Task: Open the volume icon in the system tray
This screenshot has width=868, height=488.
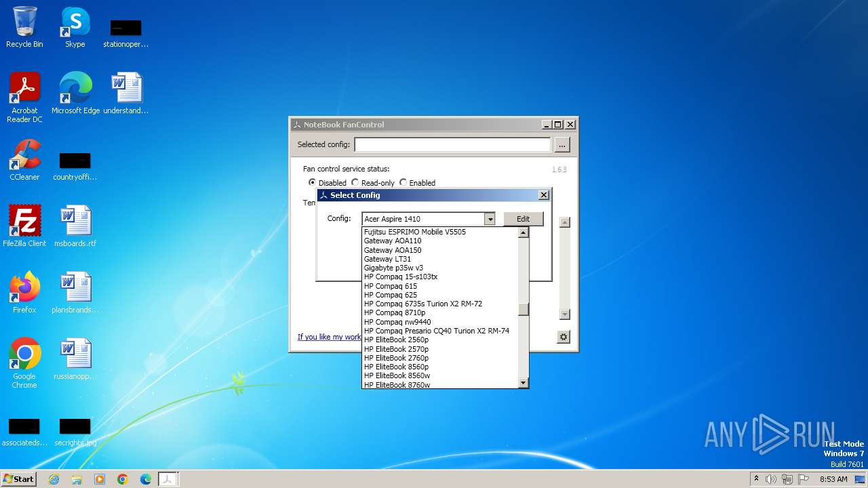Action: (x=771, y=479)
